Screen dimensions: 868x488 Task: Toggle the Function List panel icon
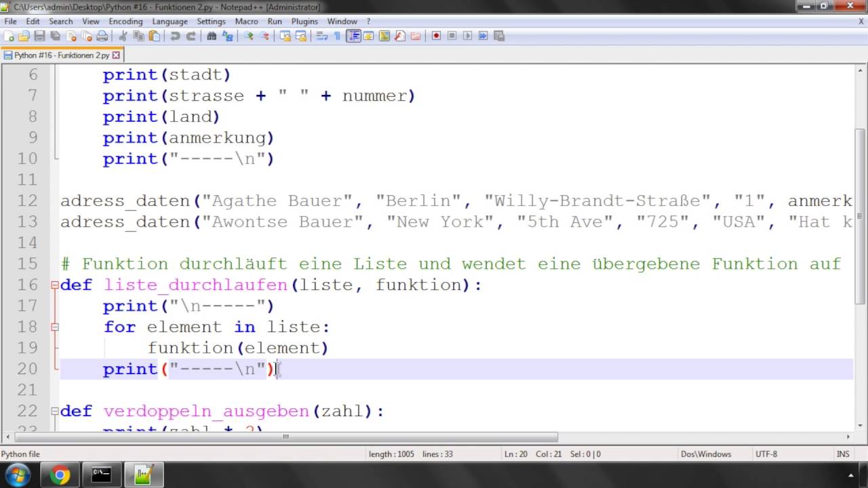point(399,36)
